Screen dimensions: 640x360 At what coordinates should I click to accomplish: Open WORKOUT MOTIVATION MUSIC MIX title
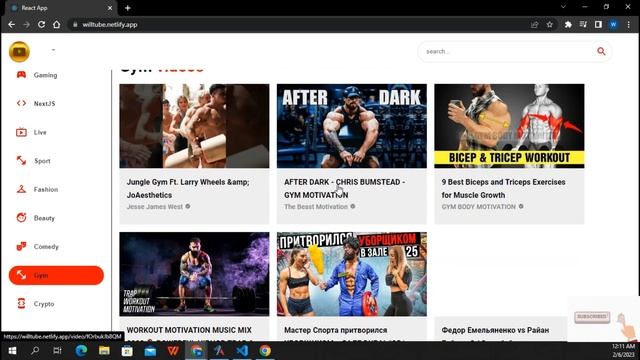[189, 330]
